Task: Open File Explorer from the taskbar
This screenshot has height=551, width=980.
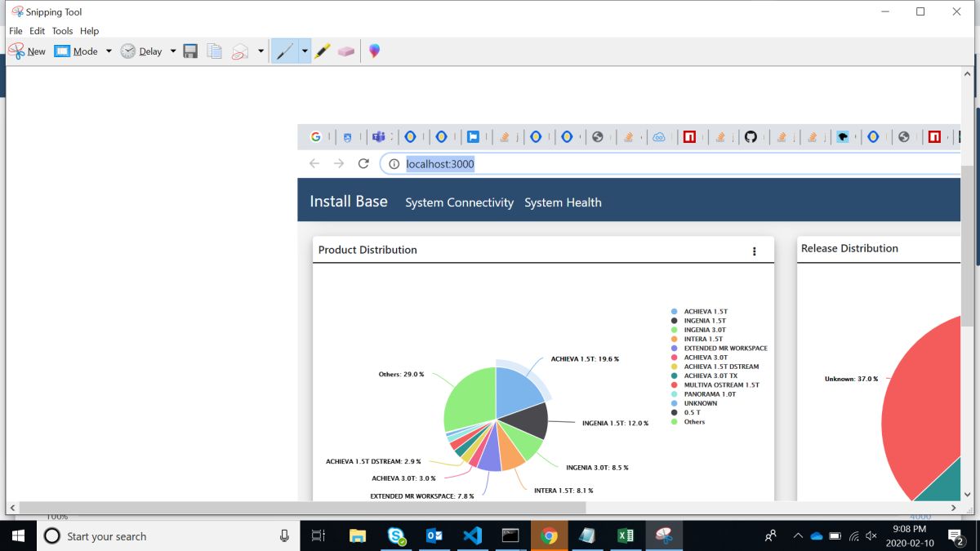Action: click(358, 535)
